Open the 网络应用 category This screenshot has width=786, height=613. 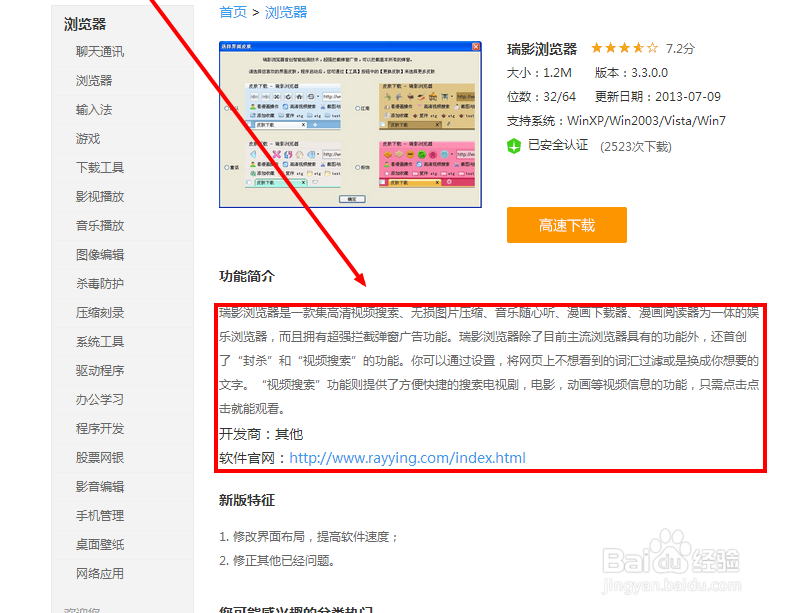(100, 573)
